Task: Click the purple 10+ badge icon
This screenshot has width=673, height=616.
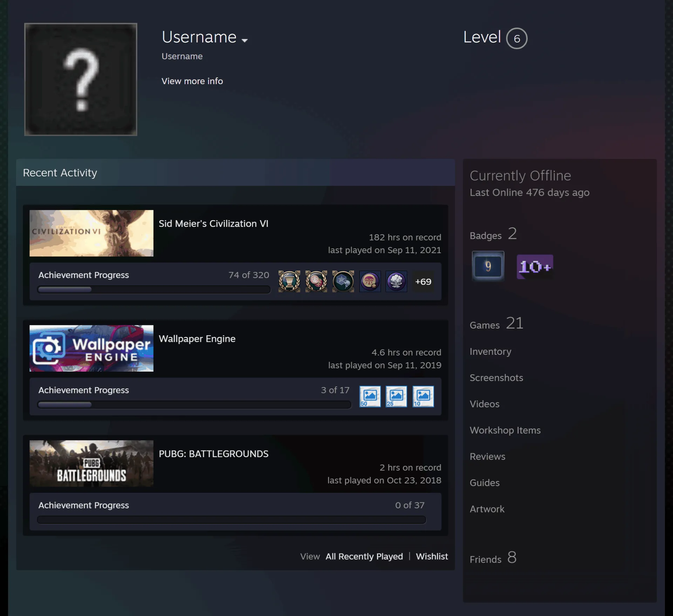Action: click(535, 267)
